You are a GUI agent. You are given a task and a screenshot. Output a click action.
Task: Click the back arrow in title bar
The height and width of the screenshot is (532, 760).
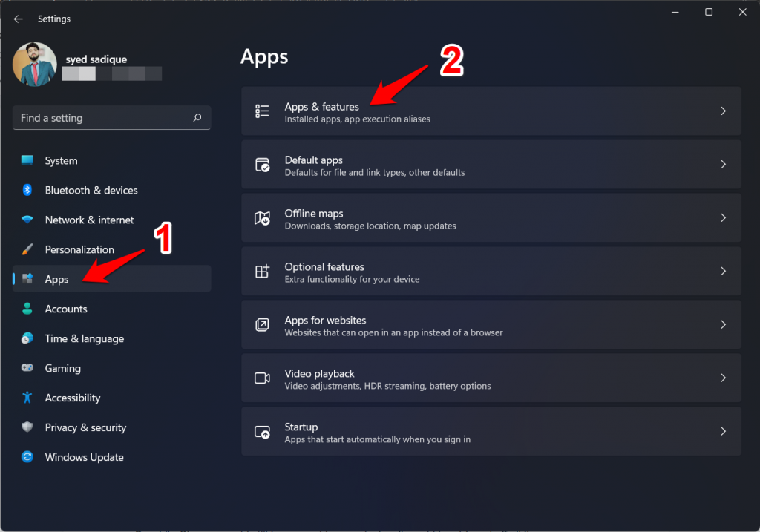click(19, 19)
